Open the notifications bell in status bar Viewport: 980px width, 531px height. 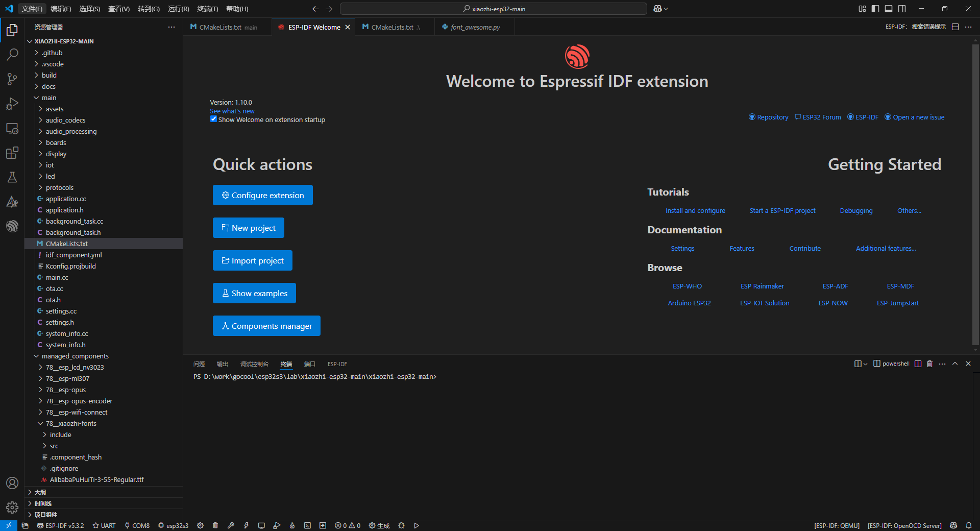click(x=969, y=525)
